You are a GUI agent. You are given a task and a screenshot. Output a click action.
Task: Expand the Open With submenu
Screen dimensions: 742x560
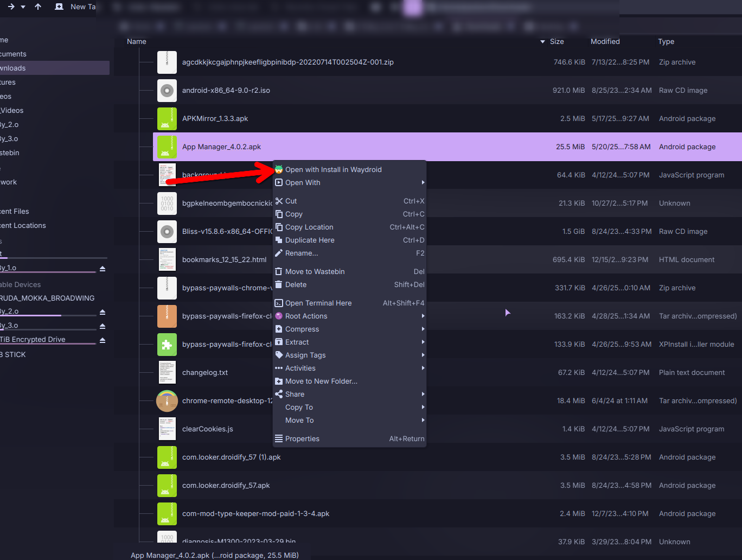point(349,182)
